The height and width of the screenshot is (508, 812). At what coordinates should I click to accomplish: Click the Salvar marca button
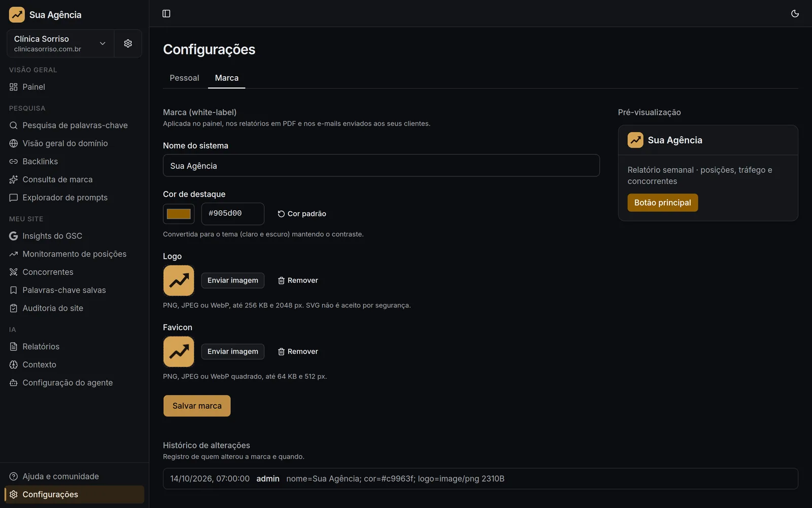197,406
